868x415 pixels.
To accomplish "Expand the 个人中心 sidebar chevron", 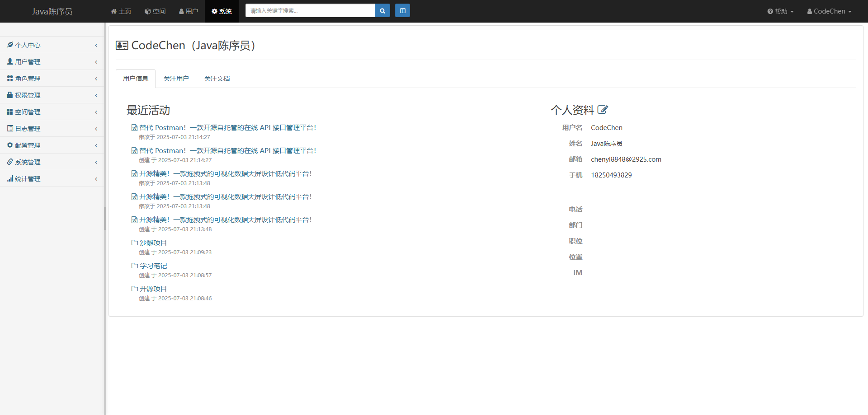I will point(96,45).
